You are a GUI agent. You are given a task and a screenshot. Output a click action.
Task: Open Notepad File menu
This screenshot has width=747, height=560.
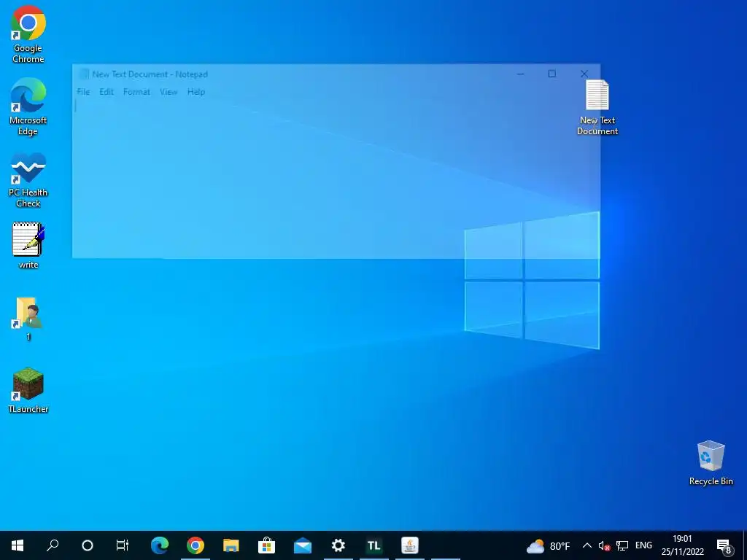tap(83, 92)
